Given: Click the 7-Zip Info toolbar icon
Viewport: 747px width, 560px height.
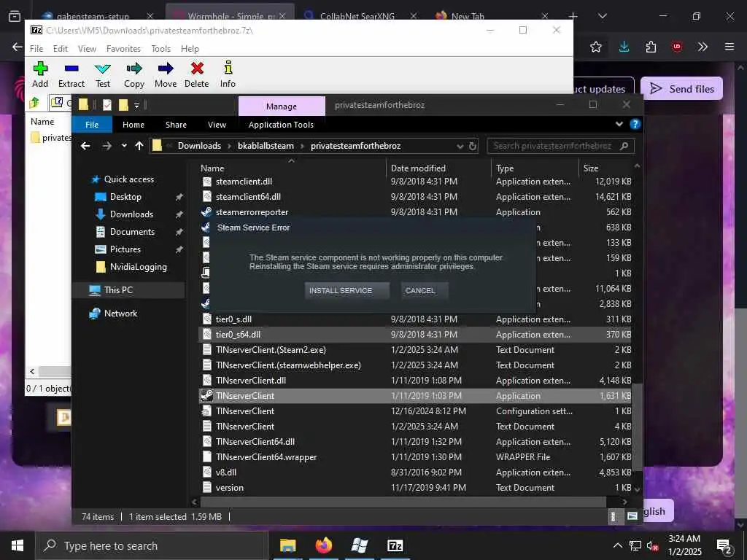Looking at the screenshot, I should point(228,74).
